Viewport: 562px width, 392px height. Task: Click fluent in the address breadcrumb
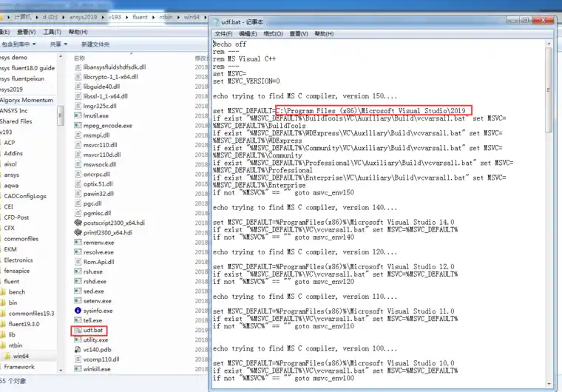click(140, 17)
